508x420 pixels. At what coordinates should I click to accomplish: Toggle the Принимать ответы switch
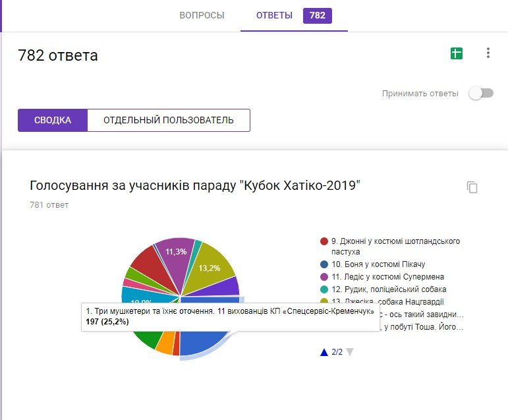tap(480, 94)
